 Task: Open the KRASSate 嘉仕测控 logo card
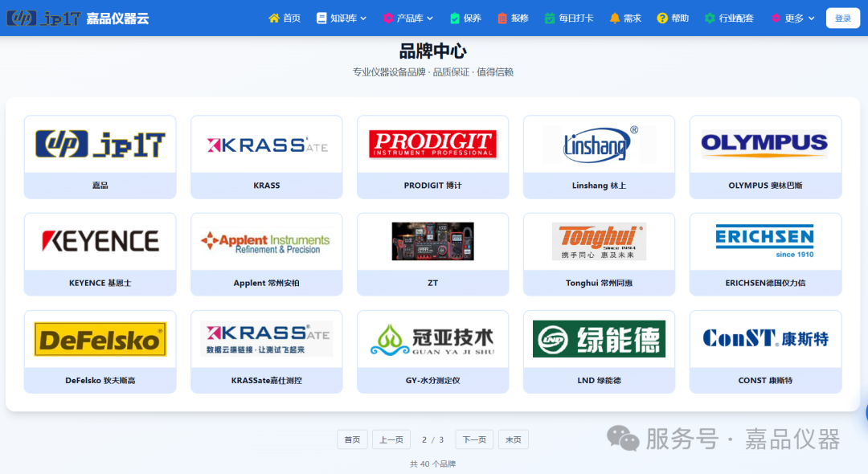coord(267,338)
